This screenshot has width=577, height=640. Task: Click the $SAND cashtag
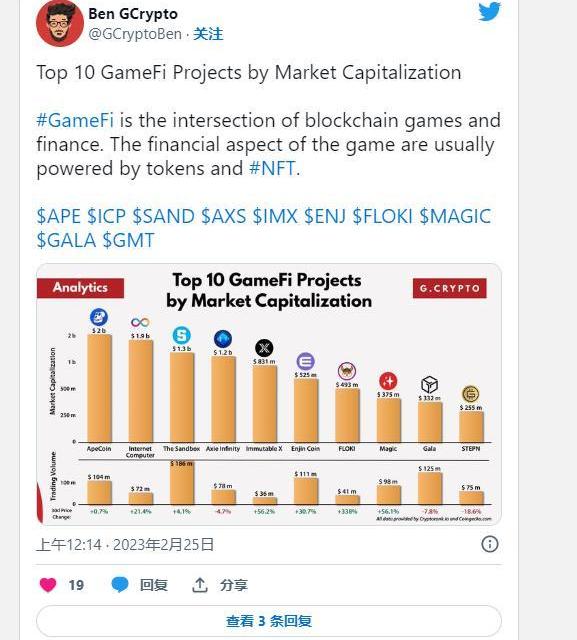[164, 216]
